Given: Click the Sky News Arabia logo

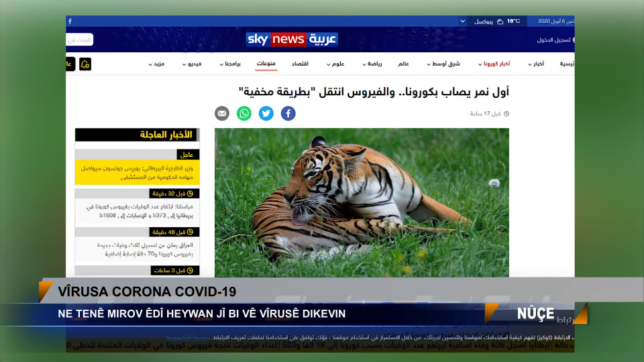Looking at the screenshot, I should (292, 40).
